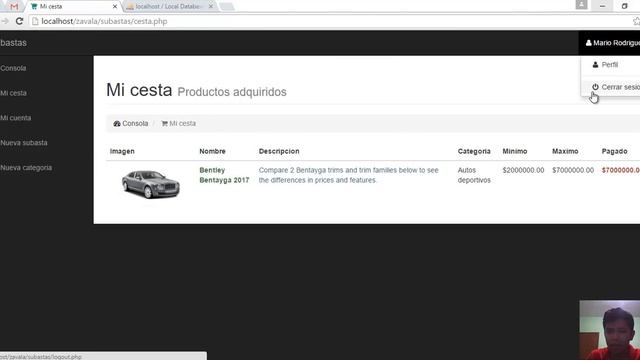The image size is (640, 360).
Task: Click the power icon beside Cerrar sesion
Action: pos(595,87)
